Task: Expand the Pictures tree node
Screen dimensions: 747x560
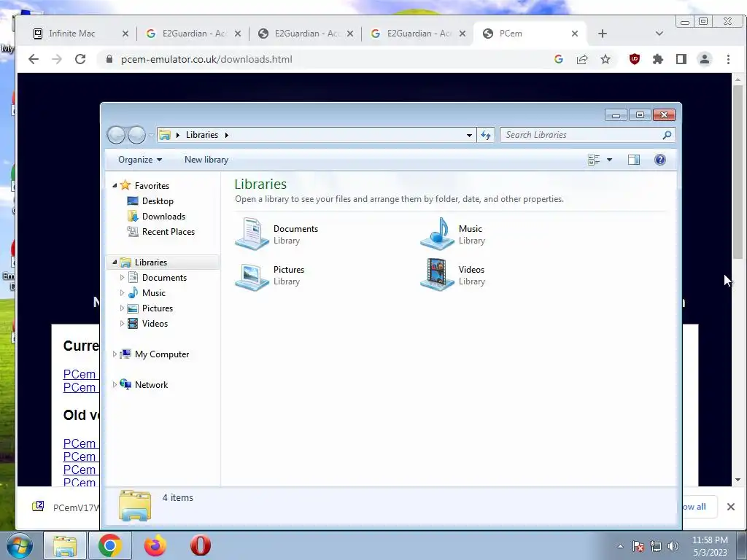Action: (122, 308)
